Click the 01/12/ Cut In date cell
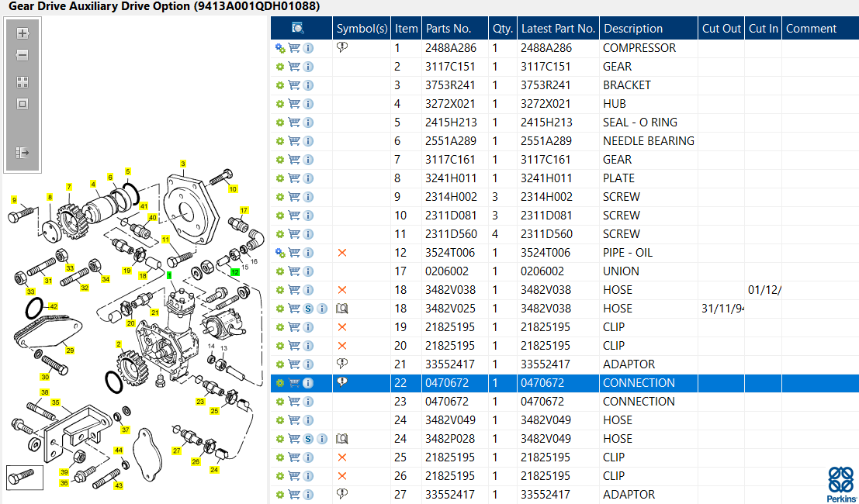The width and height of the screenshot is (859, 504). [764, 290]
